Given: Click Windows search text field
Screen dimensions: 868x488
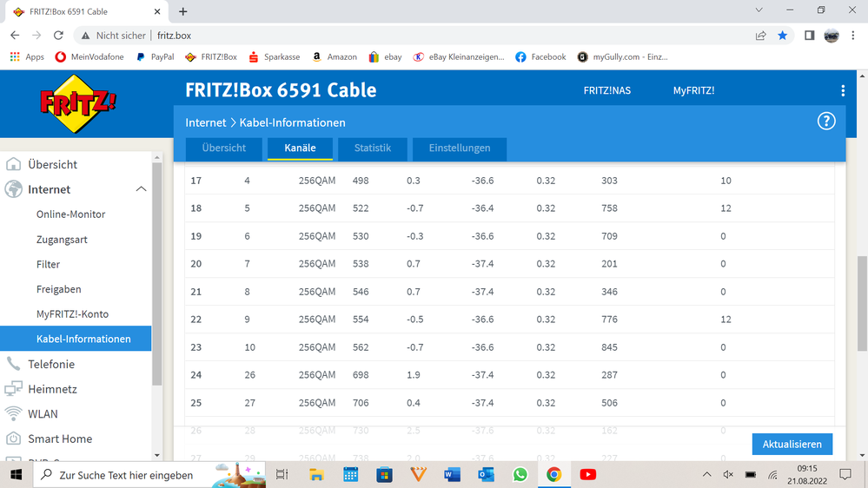Looking at the screenshot, I should [x=149, y=475].
